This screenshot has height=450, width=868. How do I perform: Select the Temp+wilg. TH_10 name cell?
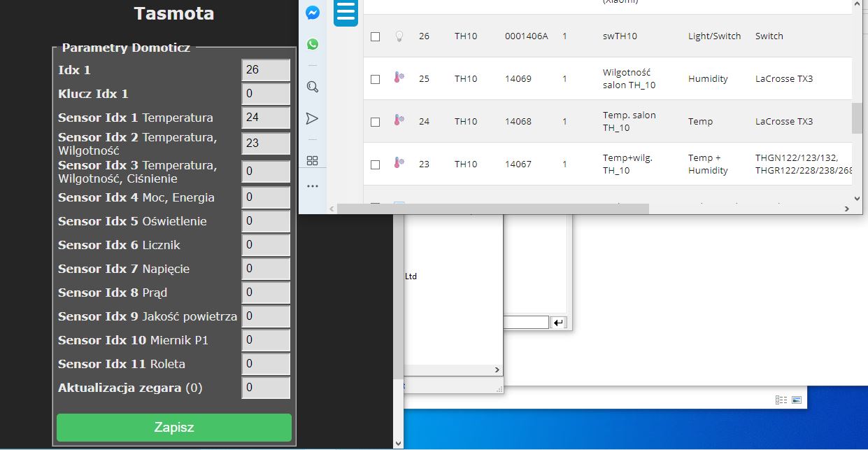click(627, 164)
